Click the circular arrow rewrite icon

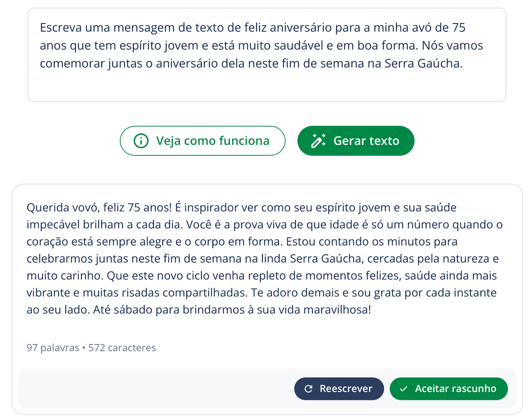coord(309,389)
